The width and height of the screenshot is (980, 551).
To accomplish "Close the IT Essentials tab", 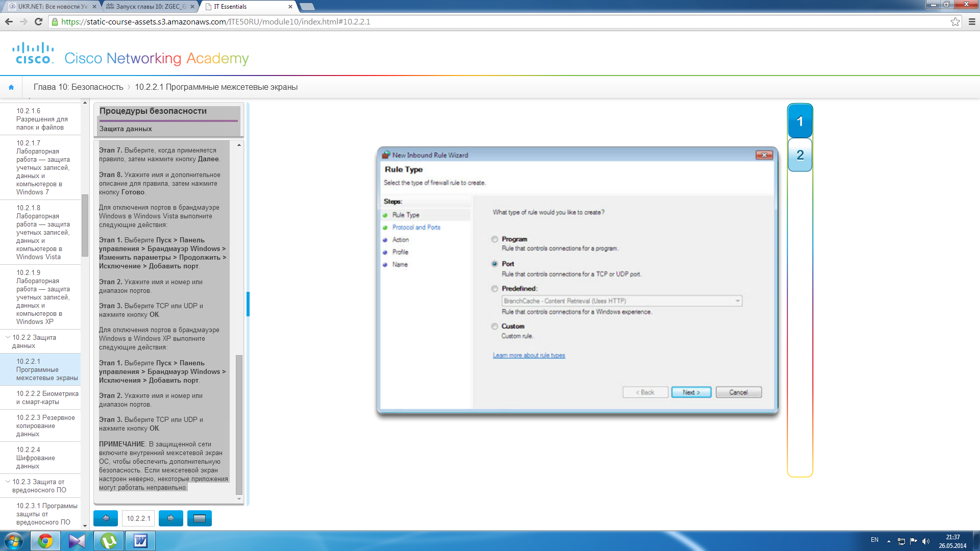I will pos(290,7).
